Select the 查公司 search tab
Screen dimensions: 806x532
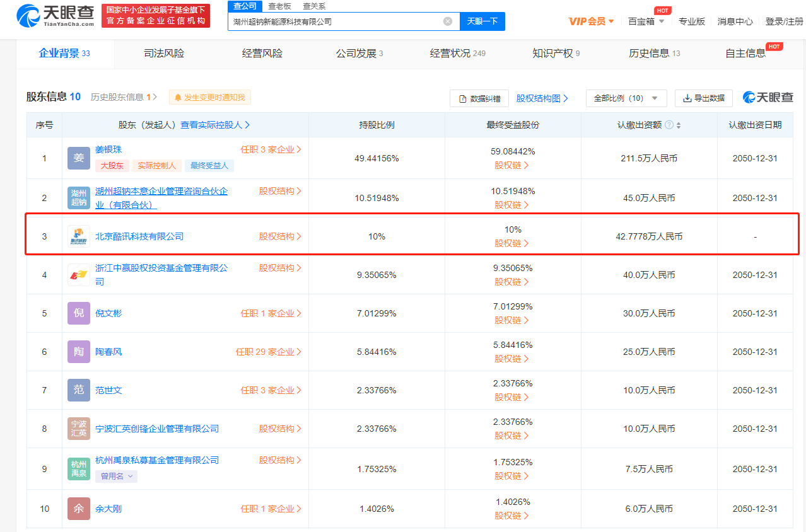[x=245, y=6]
